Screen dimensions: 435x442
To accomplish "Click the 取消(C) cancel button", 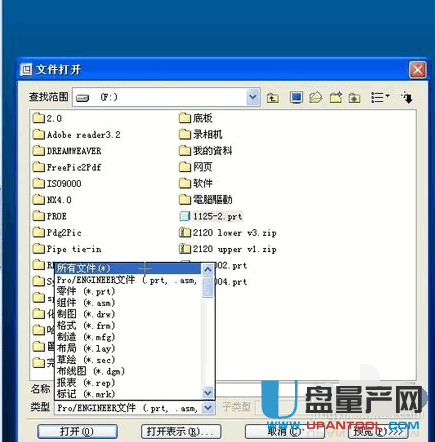I will pos(285,432).
